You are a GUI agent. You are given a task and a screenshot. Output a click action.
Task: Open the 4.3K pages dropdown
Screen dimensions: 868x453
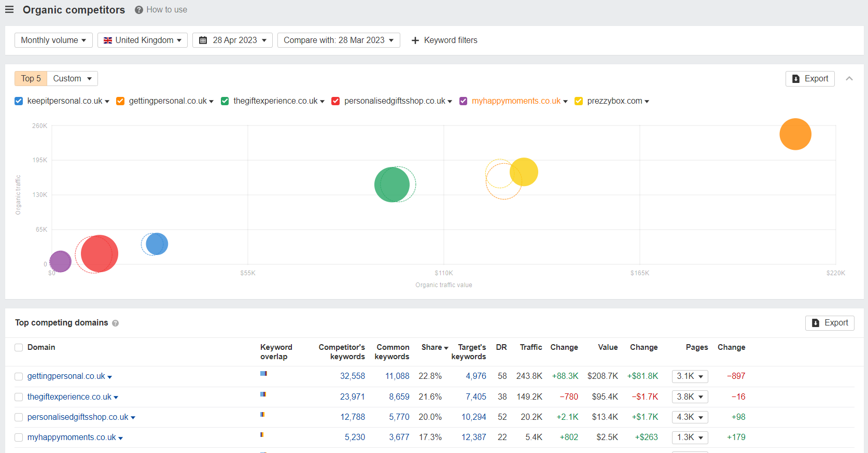coord(690,417)
